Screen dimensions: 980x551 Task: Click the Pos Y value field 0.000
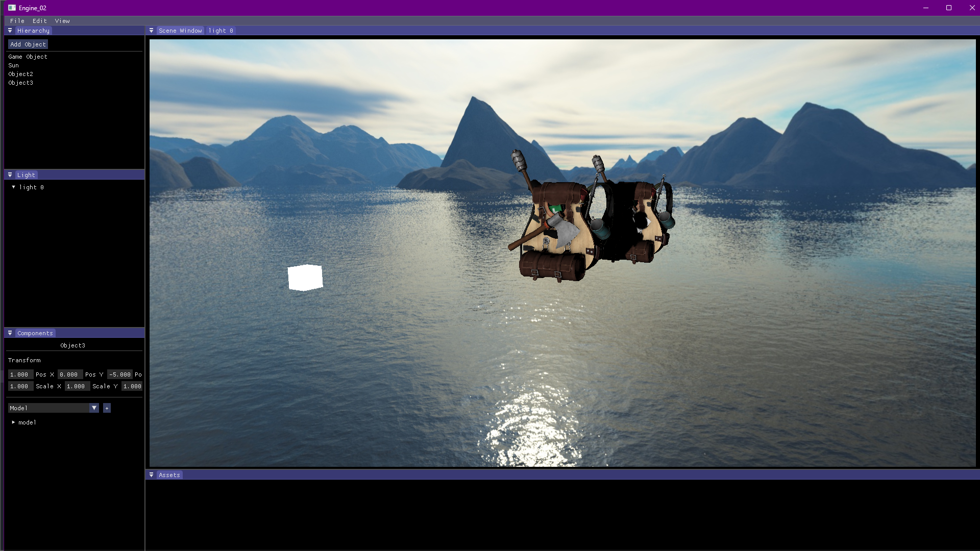[x=70, y=374]
